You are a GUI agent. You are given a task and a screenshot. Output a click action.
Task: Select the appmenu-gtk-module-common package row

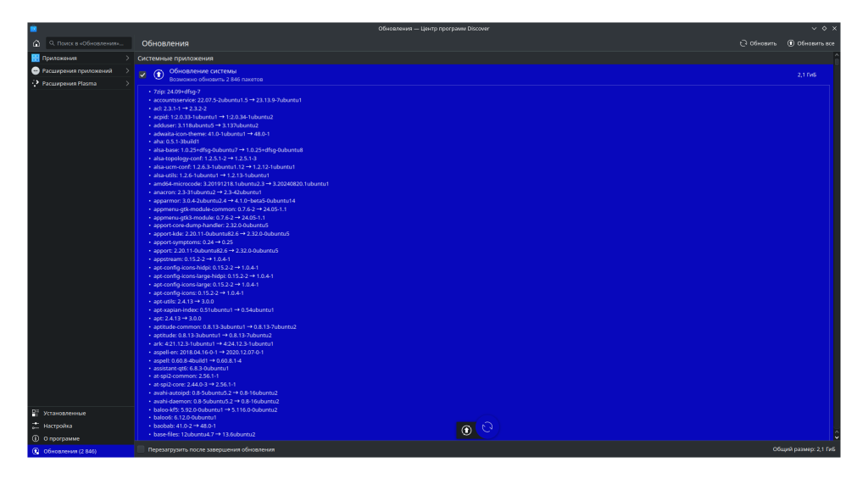[x=220, y=209]
